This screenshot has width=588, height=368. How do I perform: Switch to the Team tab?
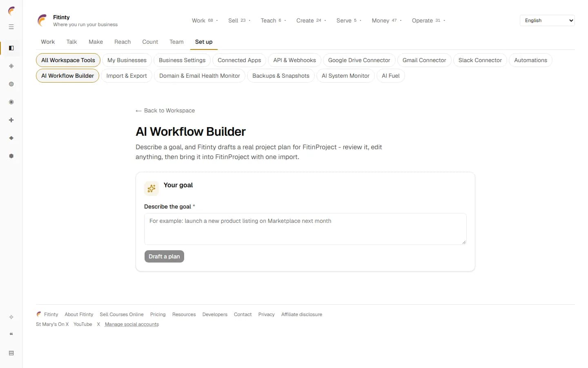coord(176,42)
